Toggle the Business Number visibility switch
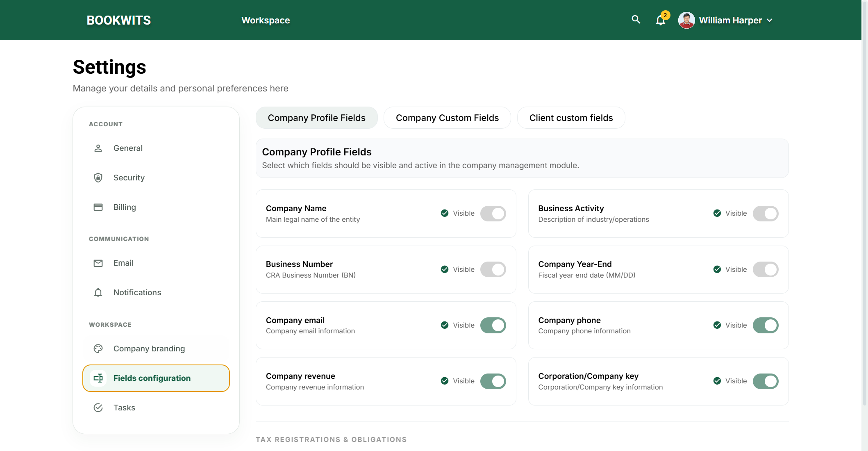The width and height of the screenshot is (868, 451). (x=493, y=269)
